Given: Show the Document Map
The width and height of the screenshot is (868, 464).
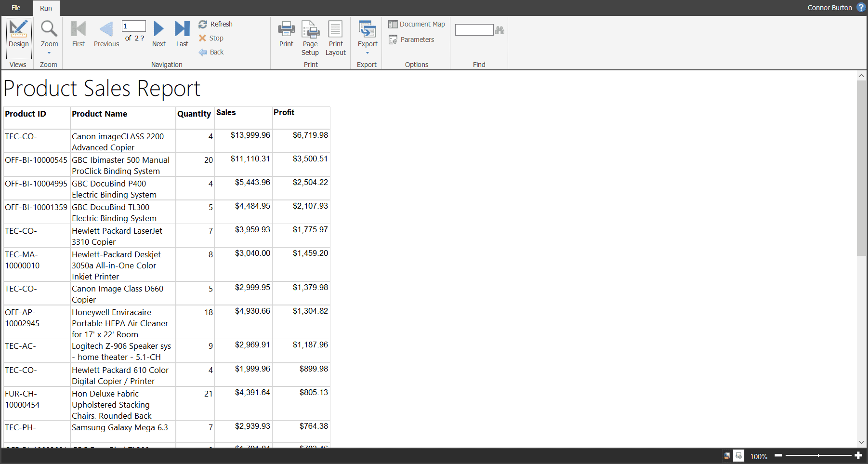Looking at the screenshot, I should [x=417, y=24].
